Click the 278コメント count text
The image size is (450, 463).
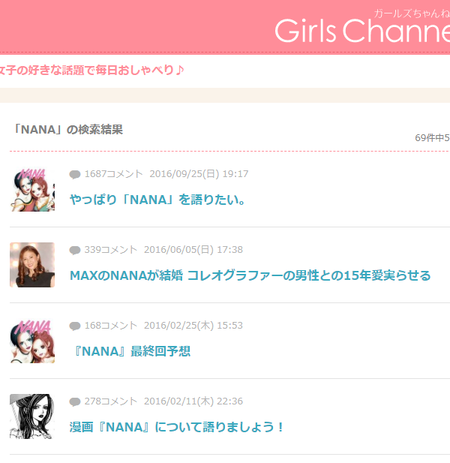point(111,401)
